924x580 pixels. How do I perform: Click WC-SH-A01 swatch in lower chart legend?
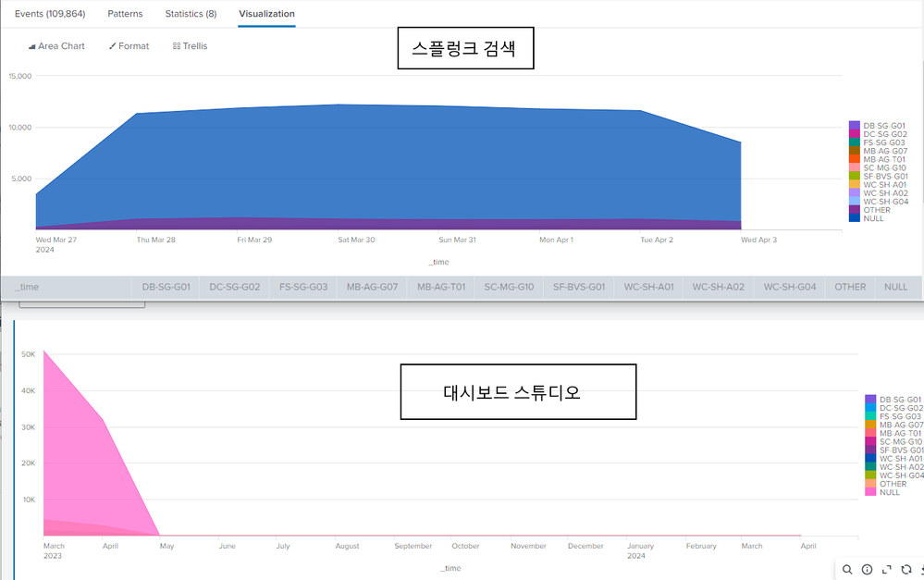point(870,459)
